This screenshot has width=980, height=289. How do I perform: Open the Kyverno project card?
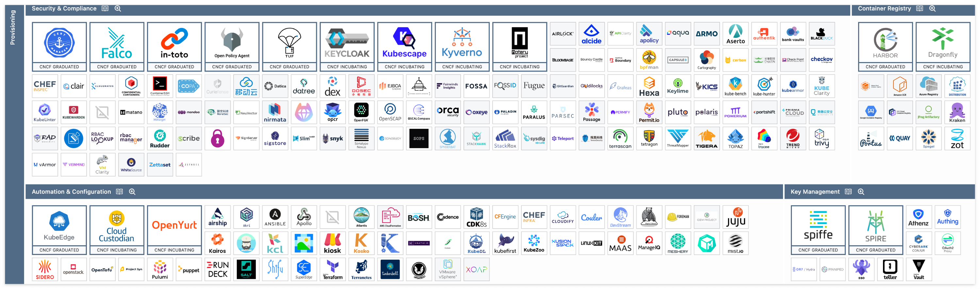(462, 47)
